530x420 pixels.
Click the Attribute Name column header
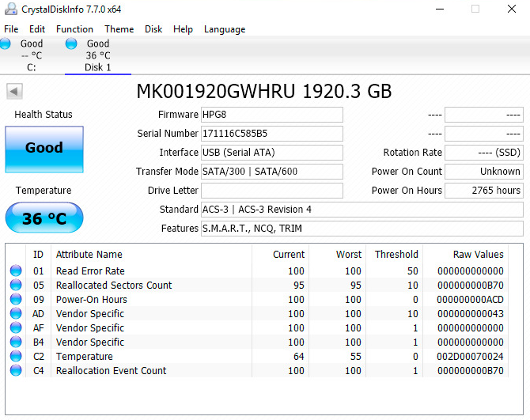tap(151, 254)
